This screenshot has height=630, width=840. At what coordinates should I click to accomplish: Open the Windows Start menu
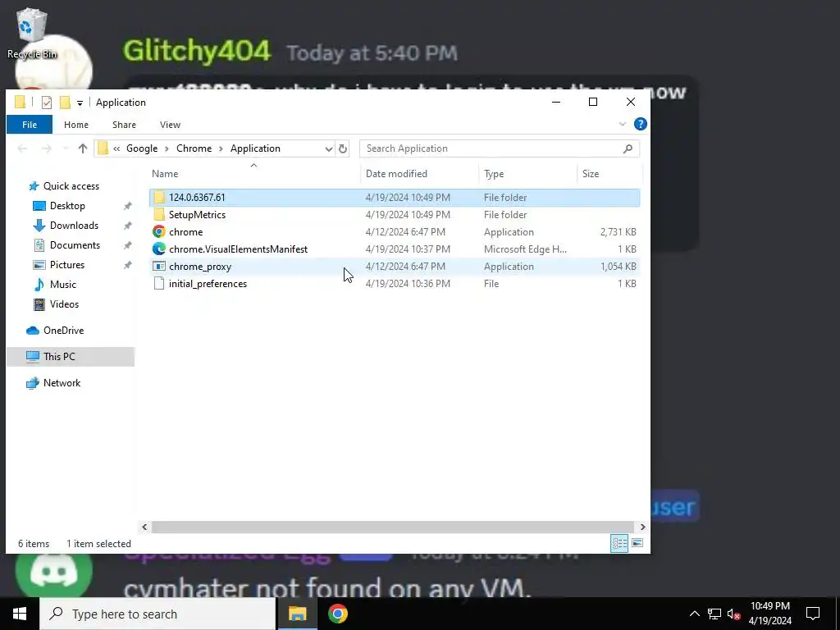[20, 614]
